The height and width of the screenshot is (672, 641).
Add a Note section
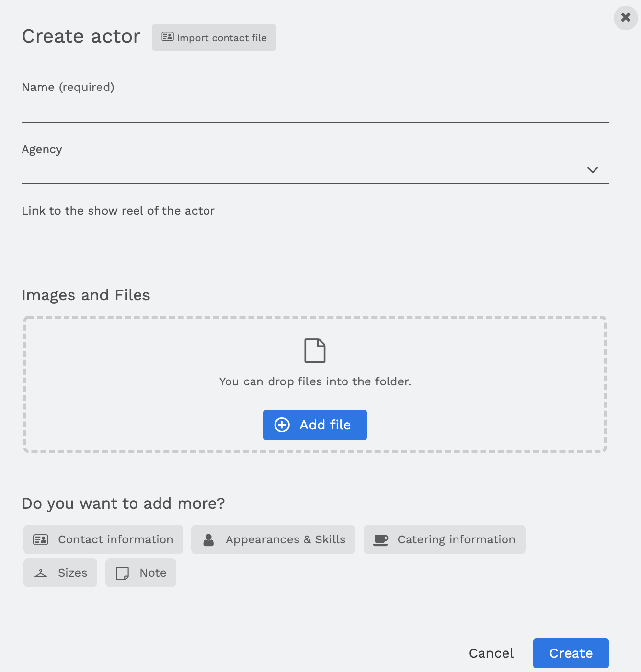pyautogui.click(x=140, y=573)
